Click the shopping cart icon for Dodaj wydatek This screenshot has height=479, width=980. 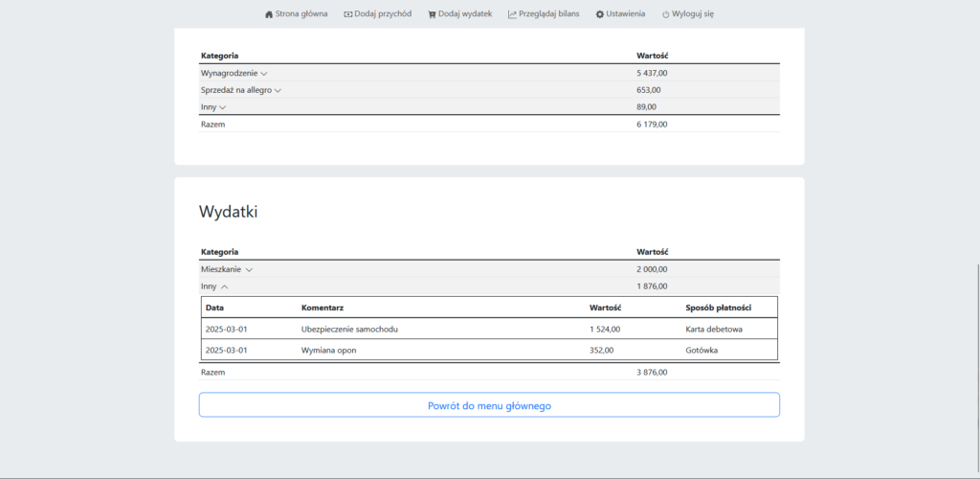(432, 14)
